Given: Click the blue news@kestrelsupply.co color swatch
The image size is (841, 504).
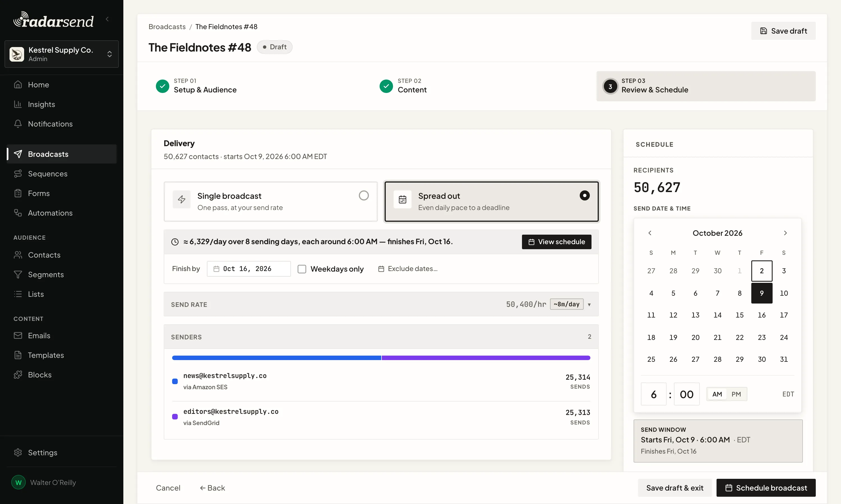Looking at the screenshot, I should tap(175, 381).
